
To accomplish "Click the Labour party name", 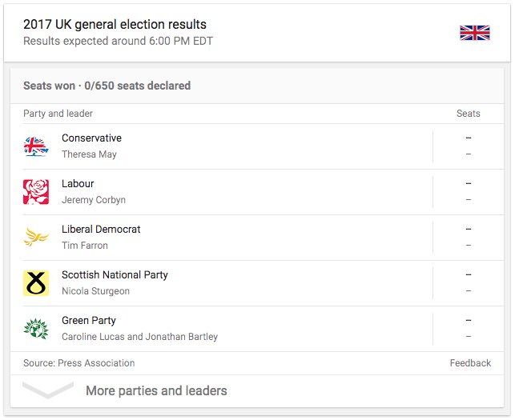I will pos(78,184).
